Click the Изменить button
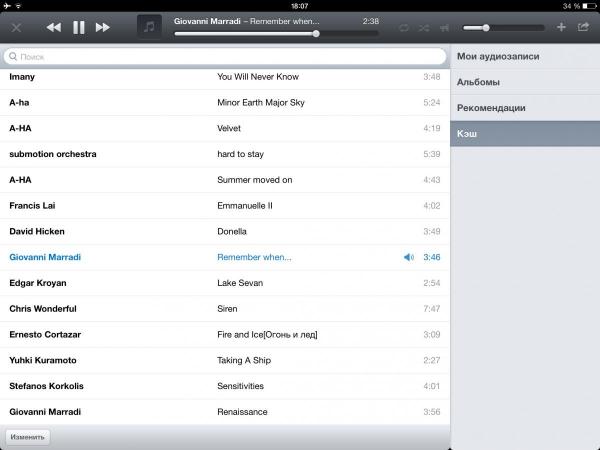This screenshot has width=600, height=450. pyautogui.click(x=28, y=437)
